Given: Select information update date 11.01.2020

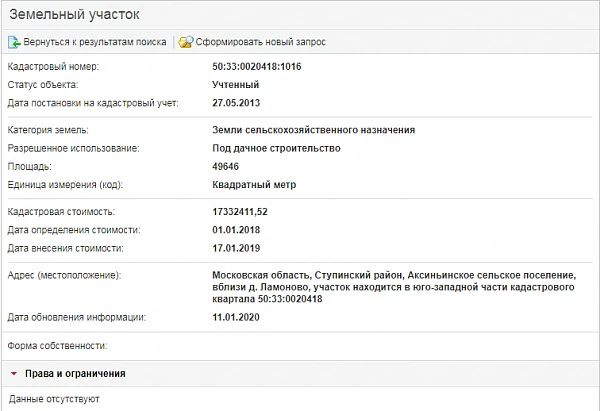Looking at the screenshot, I should [236, 317].
